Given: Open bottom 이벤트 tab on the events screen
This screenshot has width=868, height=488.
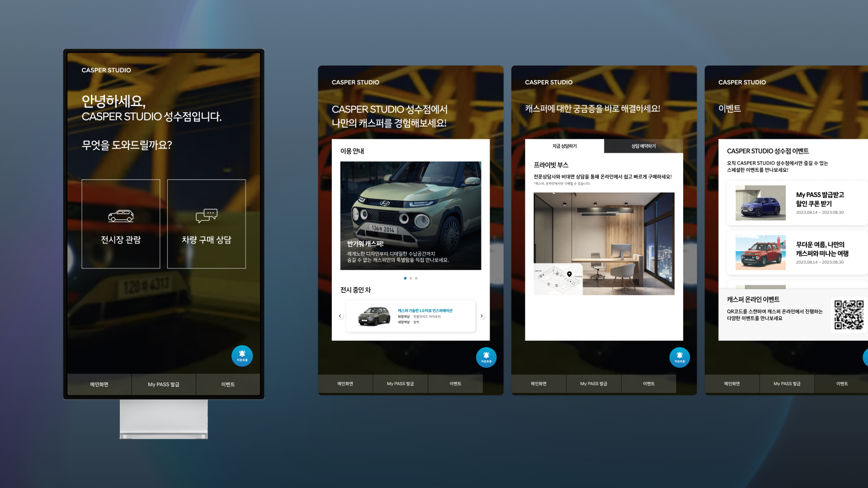Looking at the screenshot, I should tap(842, 384).
